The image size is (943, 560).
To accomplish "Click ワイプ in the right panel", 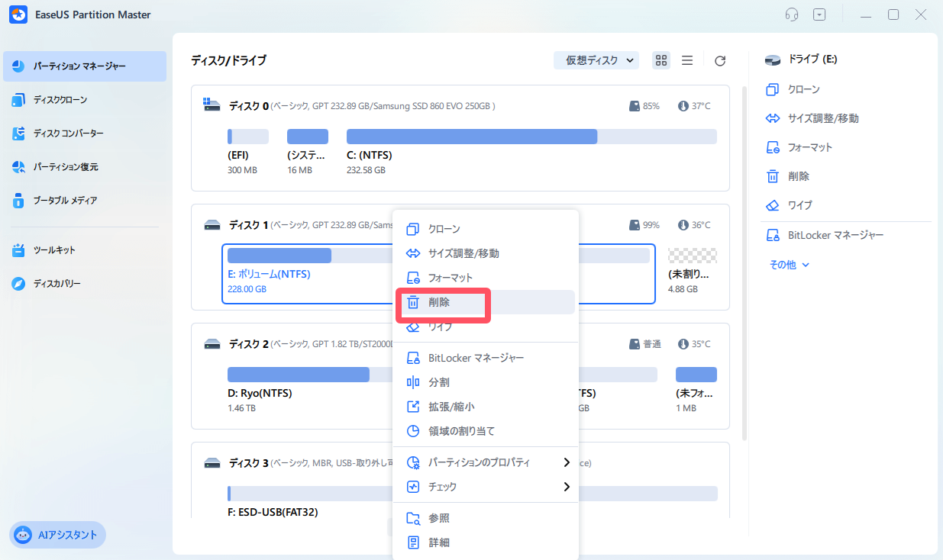I will click(799, 205).
